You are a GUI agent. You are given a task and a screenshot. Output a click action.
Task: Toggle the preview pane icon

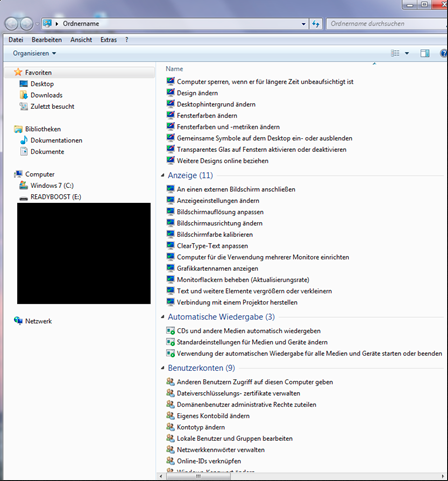click(425, 53)
